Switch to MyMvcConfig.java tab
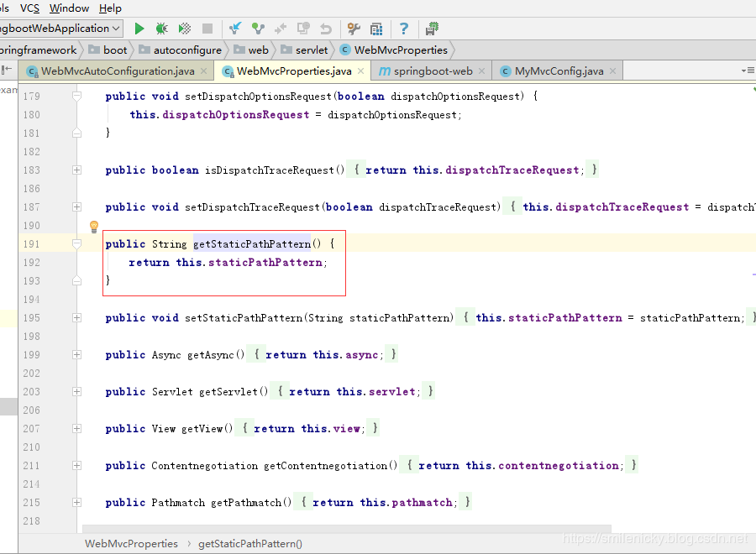Screen dimensions: 756x554 [559, 71]
